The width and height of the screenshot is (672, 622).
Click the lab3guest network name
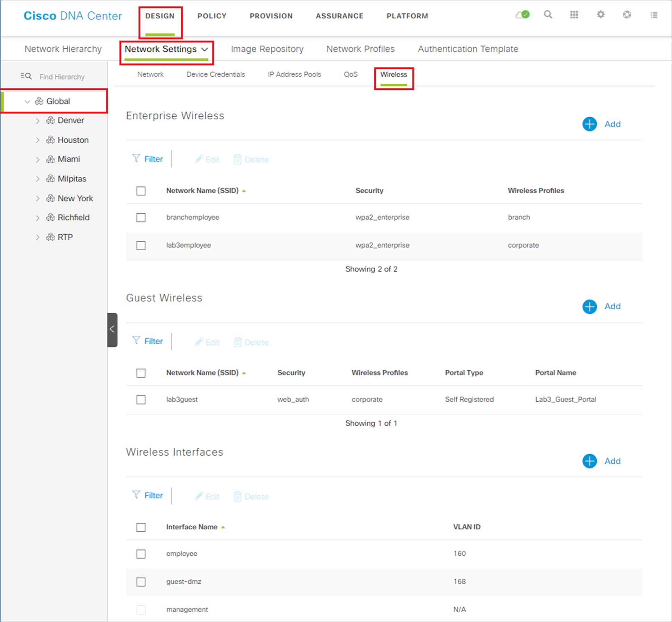(x=182, y=400)
